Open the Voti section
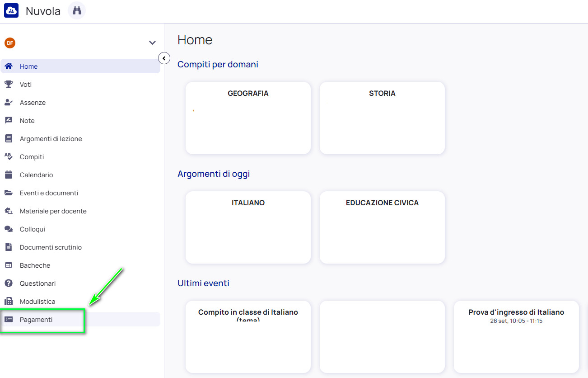 pyautogui.click(x=80, y=84)
